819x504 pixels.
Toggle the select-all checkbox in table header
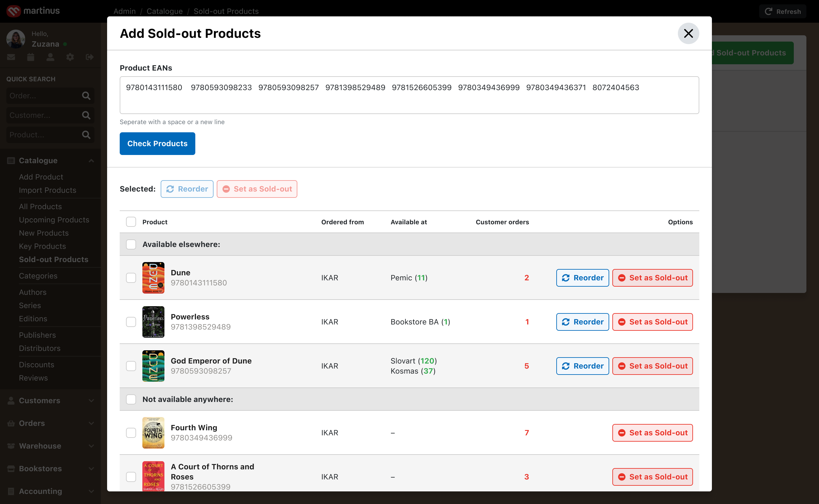click(131, 222)
